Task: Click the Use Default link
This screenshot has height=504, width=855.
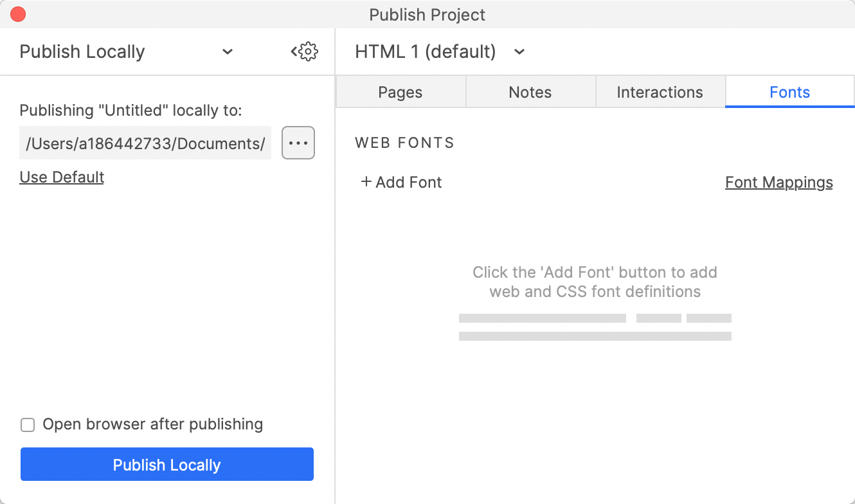Action: click(62, 177)
